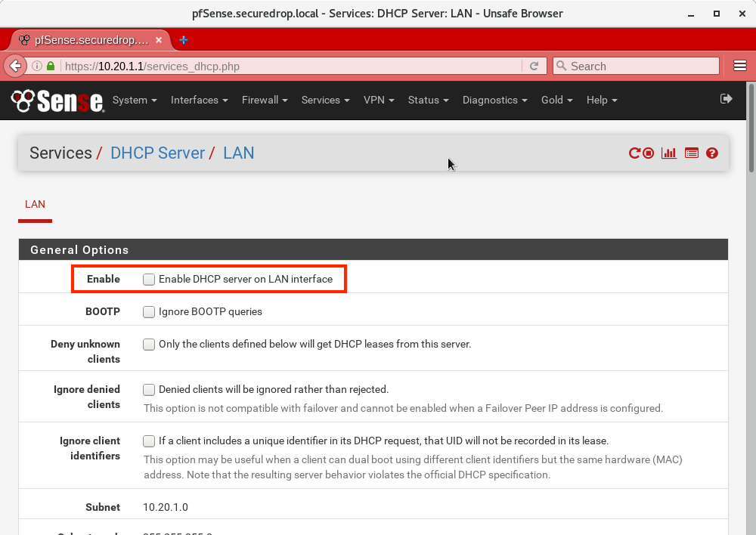
Task: Focus the browser Search field
Action: [637, 66]
